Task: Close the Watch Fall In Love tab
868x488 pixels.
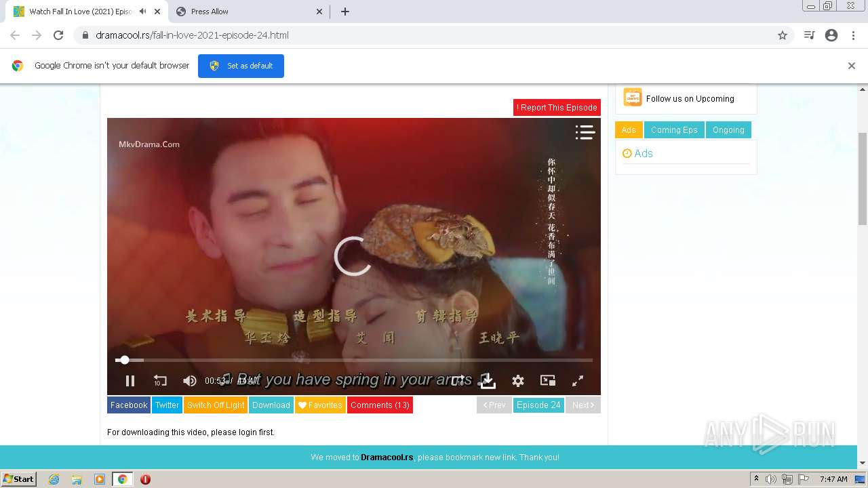Action: tap(157, 12)
